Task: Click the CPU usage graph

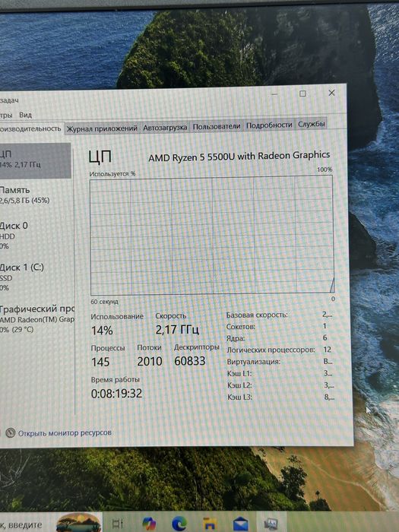Action: (x=212, y=235)
